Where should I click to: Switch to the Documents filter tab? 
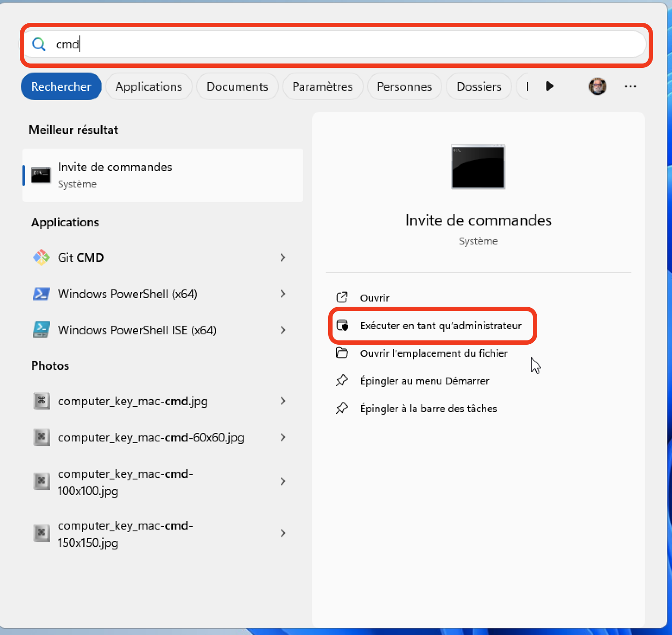click(238, 86)
